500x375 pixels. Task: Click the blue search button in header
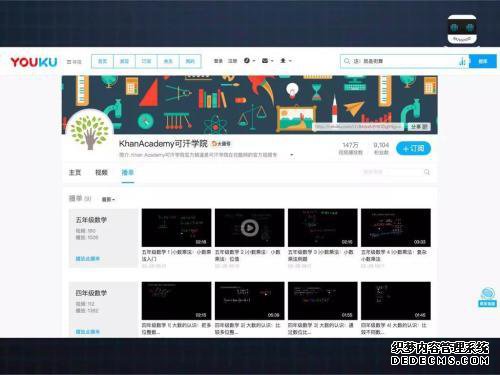coord(483,61)
